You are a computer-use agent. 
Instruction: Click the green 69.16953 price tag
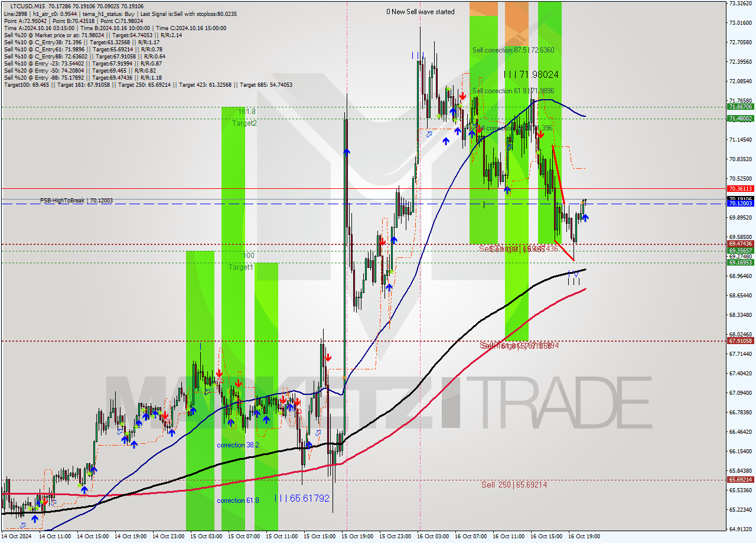[x=740, y=263]
